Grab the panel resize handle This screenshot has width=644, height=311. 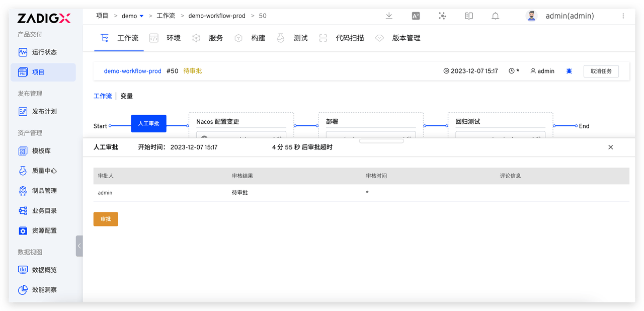click(381, 141)
